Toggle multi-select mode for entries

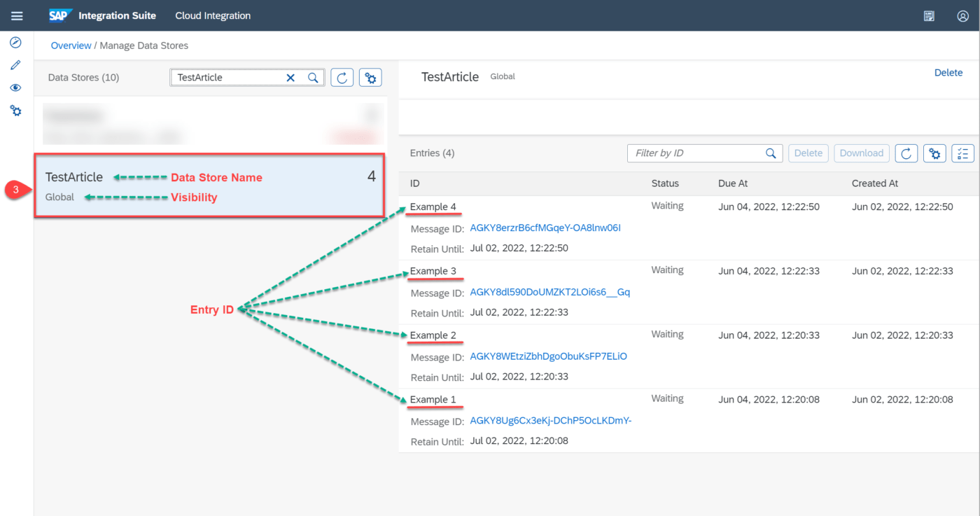pos(963,153)
